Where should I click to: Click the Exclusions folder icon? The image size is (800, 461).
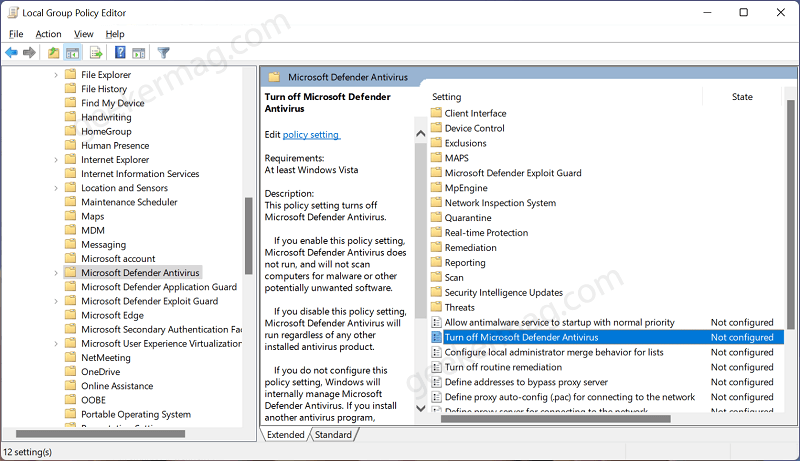coord(436,143)
